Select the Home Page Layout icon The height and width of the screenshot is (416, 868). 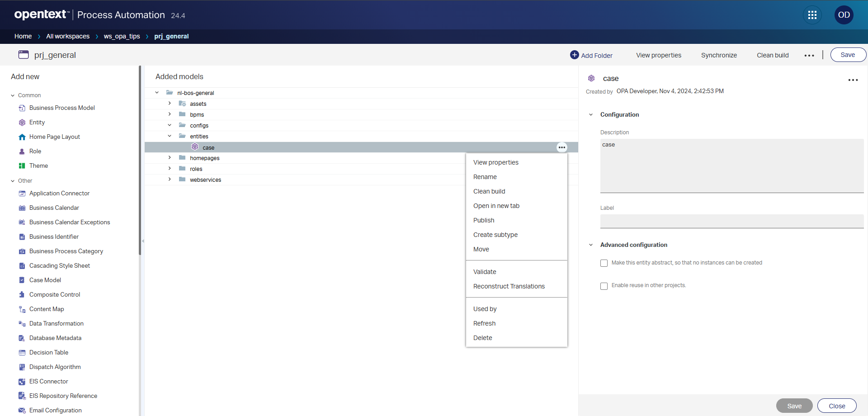(22, 137)
